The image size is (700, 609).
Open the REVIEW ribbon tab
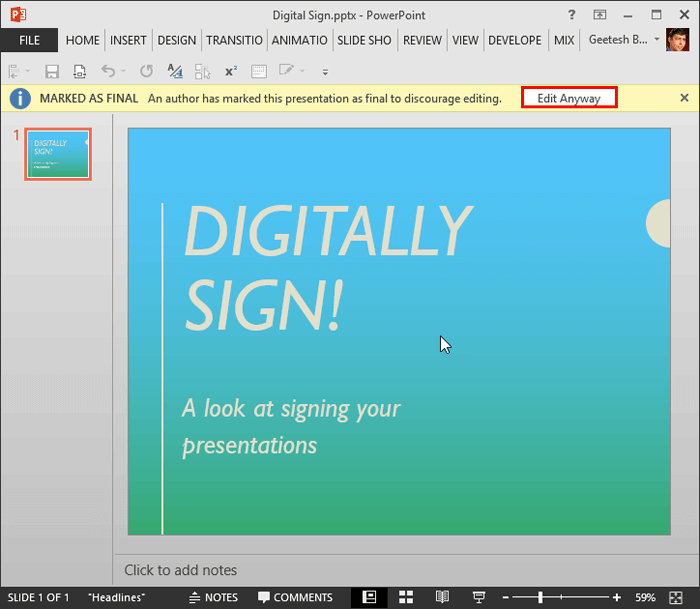click(422, 40)
